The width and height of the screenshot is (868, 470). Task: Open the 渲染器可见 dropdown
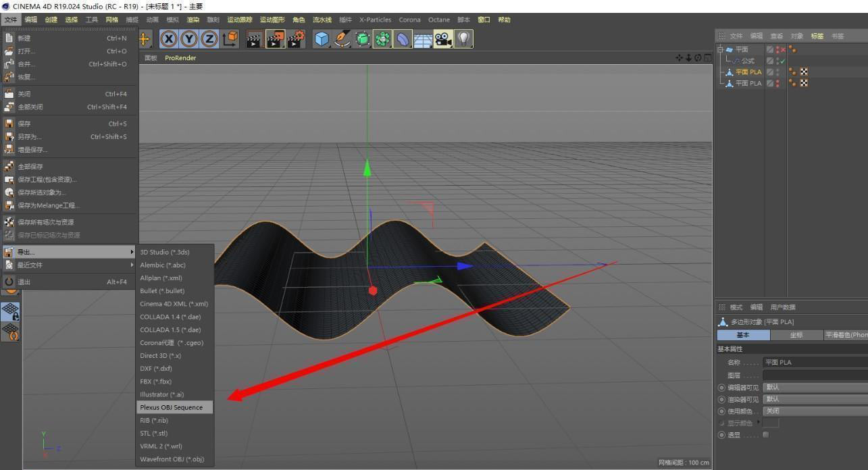(815, 399)
